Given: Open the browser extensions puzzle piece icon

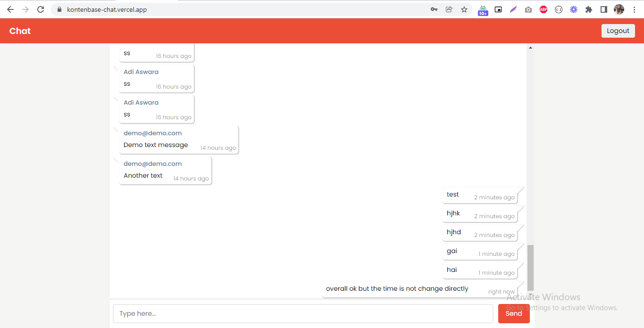Looking at the screenshot, I should pos(588,9).
